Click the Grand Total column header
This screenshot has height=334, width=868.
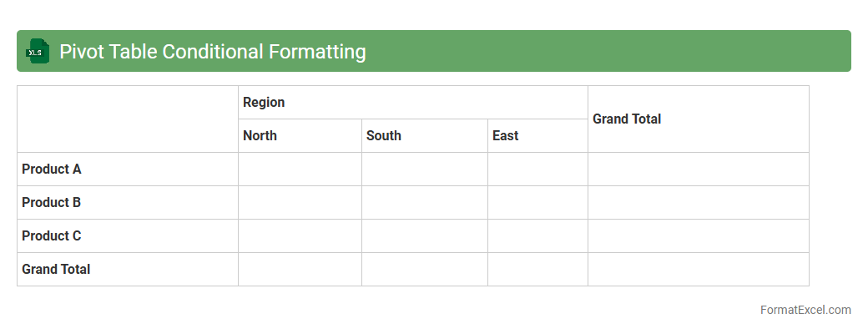click(698, 119)
